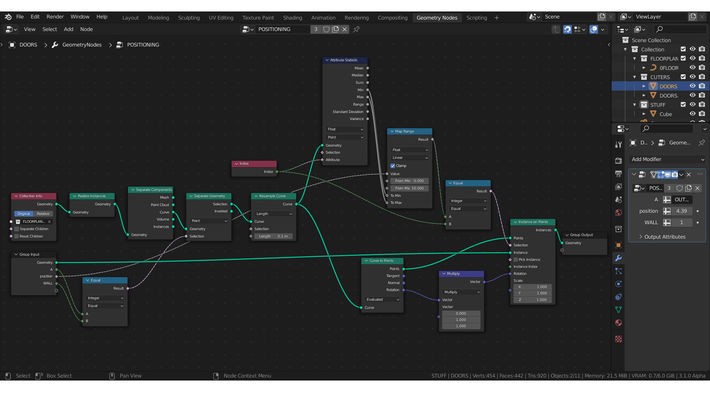
Task: Open the Render properties tab icon
Action: (618, 161)
